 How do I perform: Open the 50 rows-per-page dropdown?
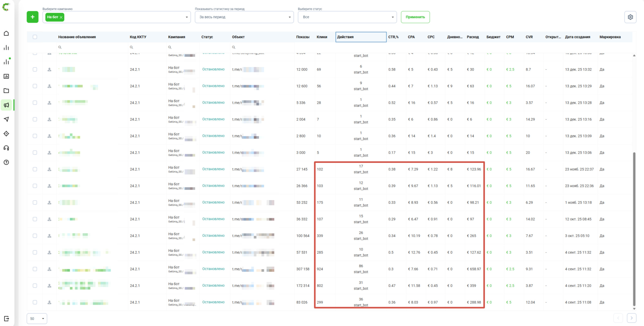pos(37,319)
